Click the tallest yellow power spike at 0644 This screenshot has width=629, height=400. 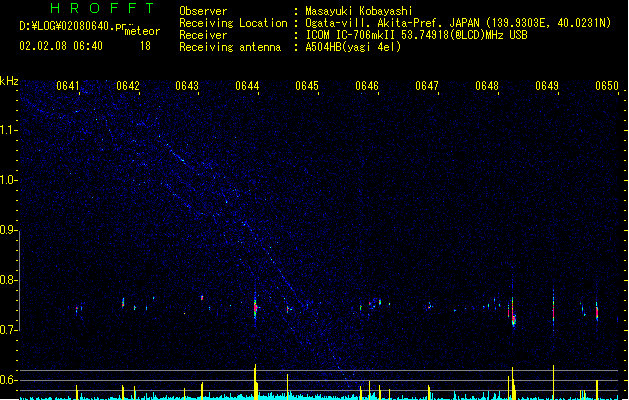255,381
